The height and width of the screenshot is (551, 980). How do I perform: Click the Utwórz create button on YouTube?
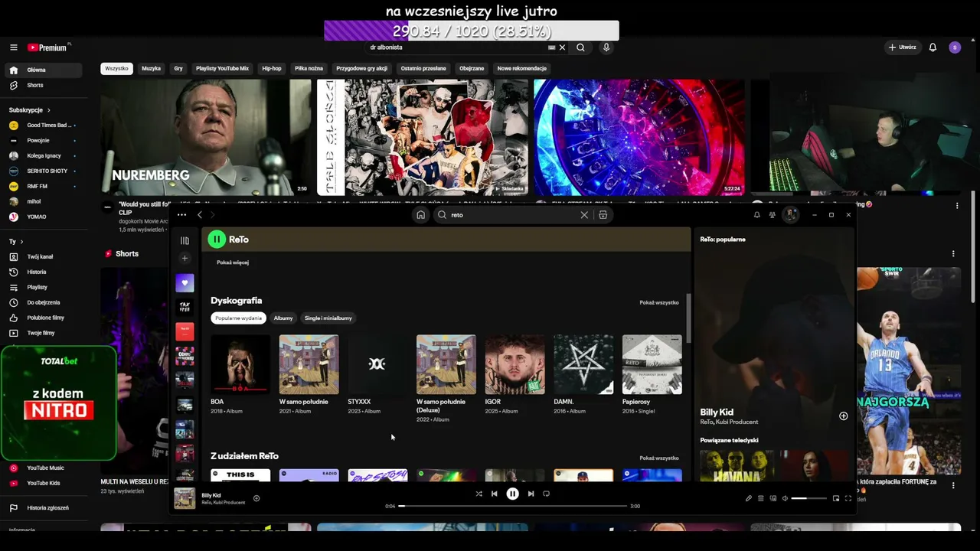click(x=902, y=47)
